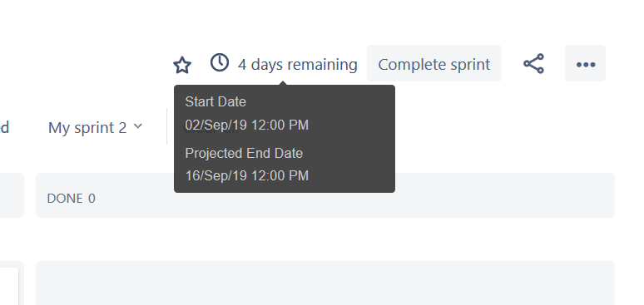Click the cut-off quick filter ending in d

4,127
